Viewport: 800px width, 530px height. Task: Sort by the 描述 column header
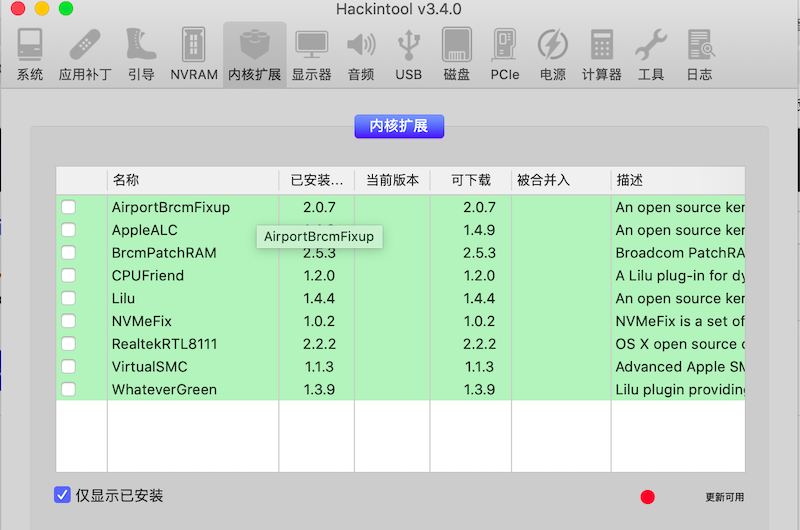coord(678,180)
